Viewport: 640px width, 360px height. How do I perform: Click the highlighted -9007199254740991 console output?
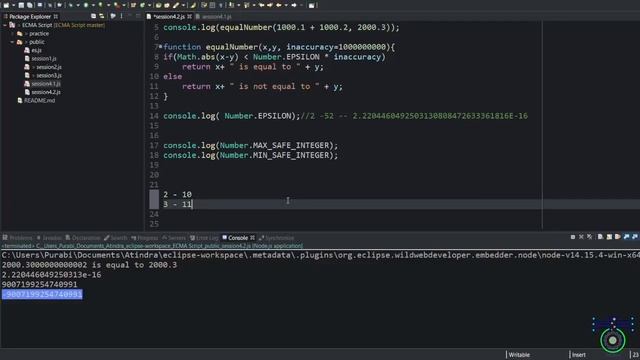click(42, 294)
